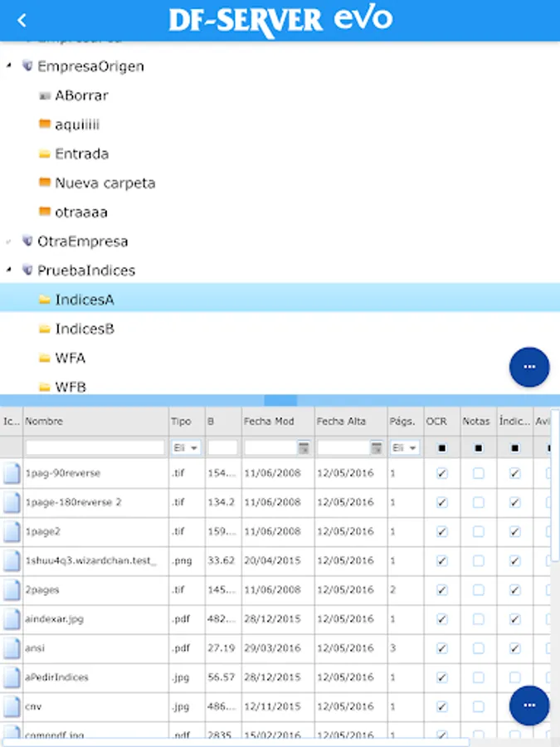
Task: Click the size value 27.19
Action: coord(222,648)
